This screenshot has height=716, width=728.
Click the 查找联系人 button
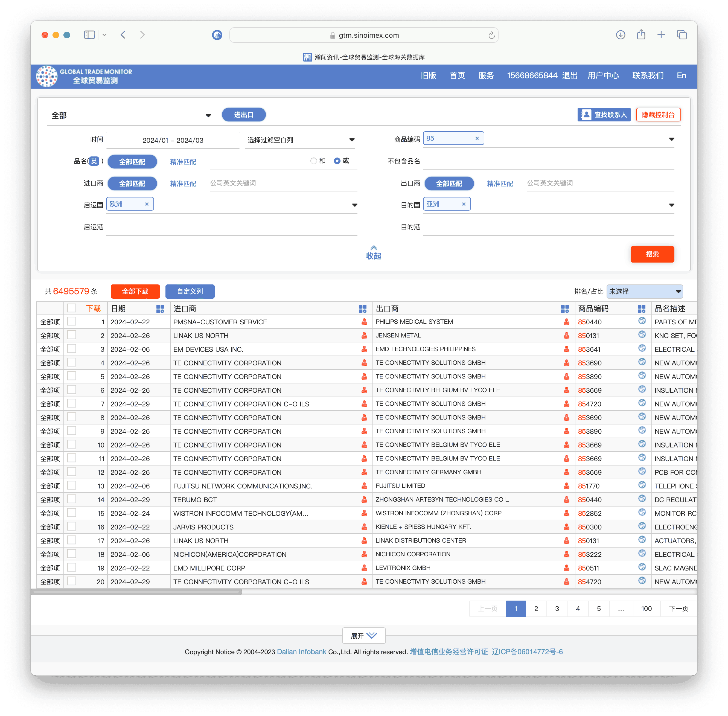(604, 115)
